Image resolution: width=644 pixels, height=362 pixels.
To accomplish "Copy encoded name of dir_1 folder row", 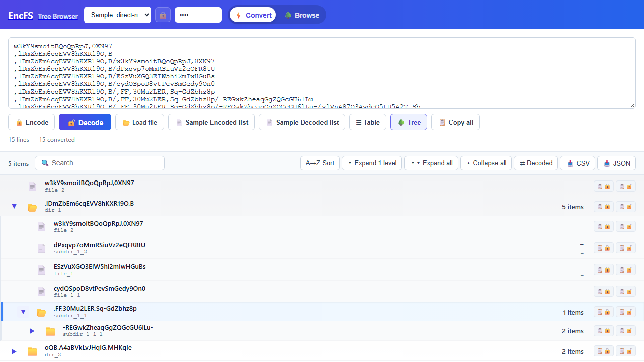I will point(603,207).
